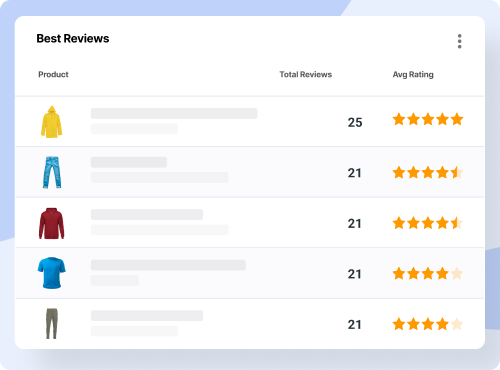Click the four-star rating of blue t-shirt
This screenshot has width=500, height=370.
[428, 274]
